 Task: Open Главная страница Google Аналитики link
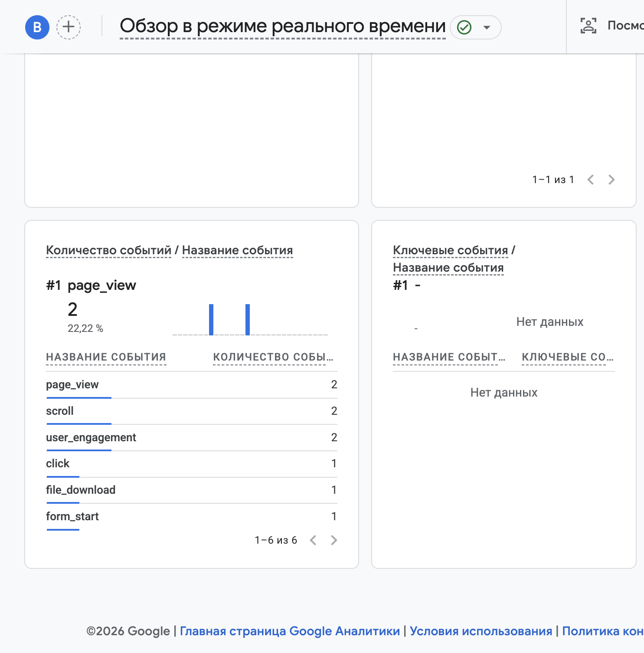(x=290, y=631)
